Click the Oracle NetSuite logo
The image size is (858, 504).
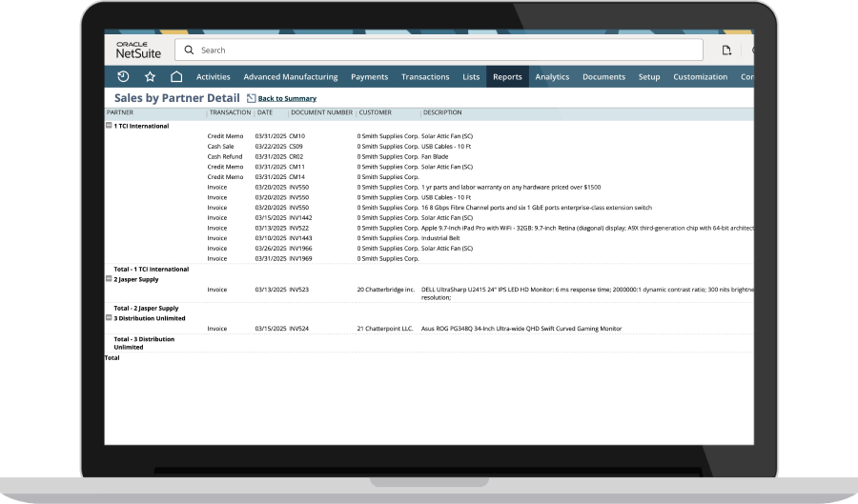click(138, 50)
